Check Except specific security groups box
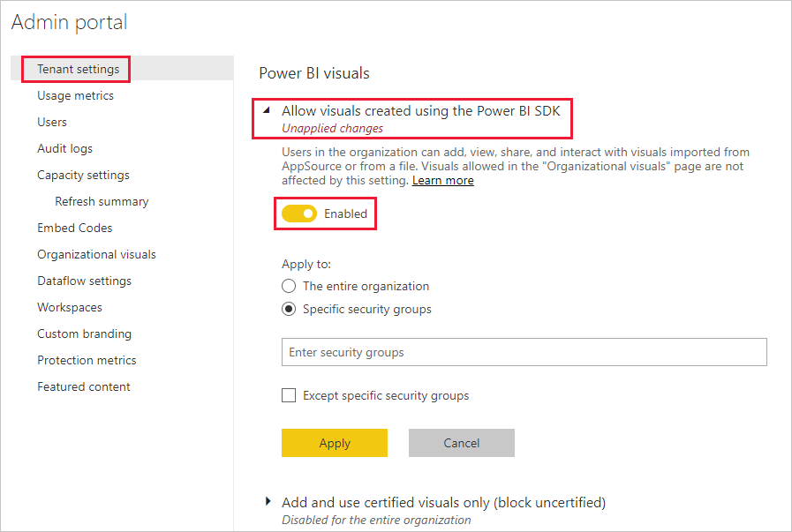Image resolution: width=792 pixels, height=532 pixels. 289,395
